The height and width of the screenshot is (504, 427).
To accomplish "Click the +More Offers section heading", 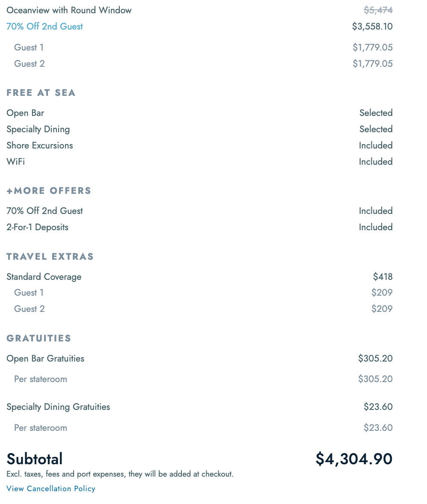I will click(49, 191).
